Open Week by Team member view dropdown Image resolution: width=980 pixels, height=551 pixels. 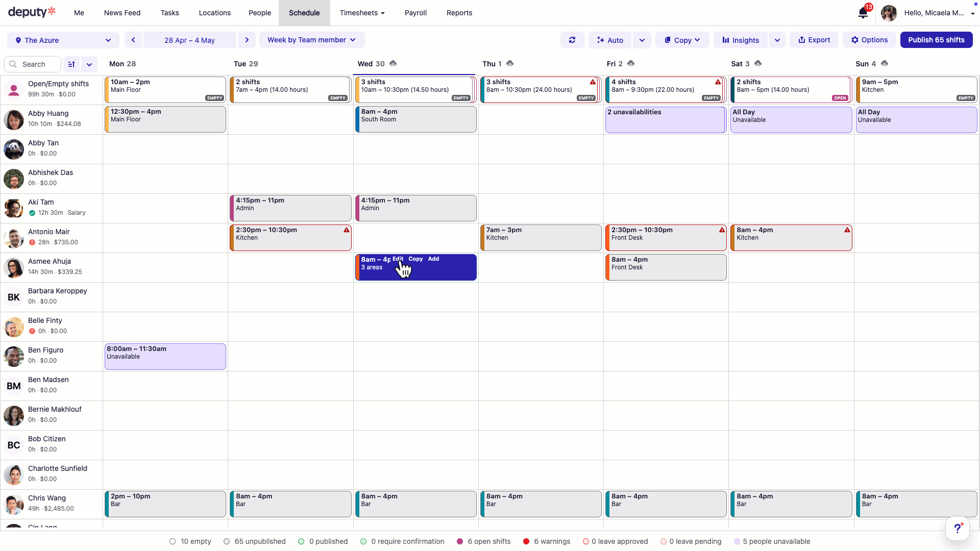tap(312, 40)
